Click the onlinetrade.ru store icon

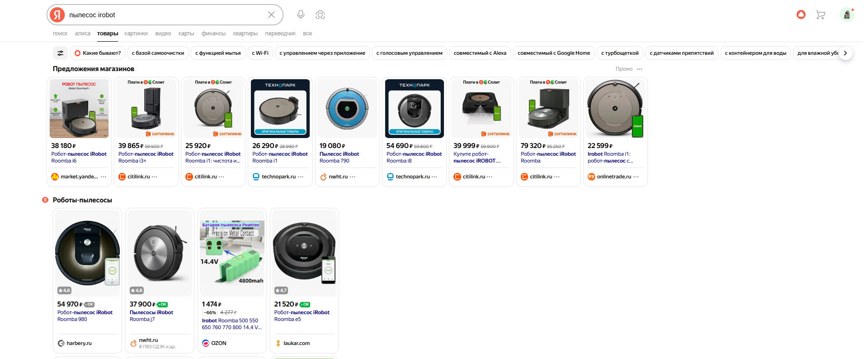coord(591,177)
